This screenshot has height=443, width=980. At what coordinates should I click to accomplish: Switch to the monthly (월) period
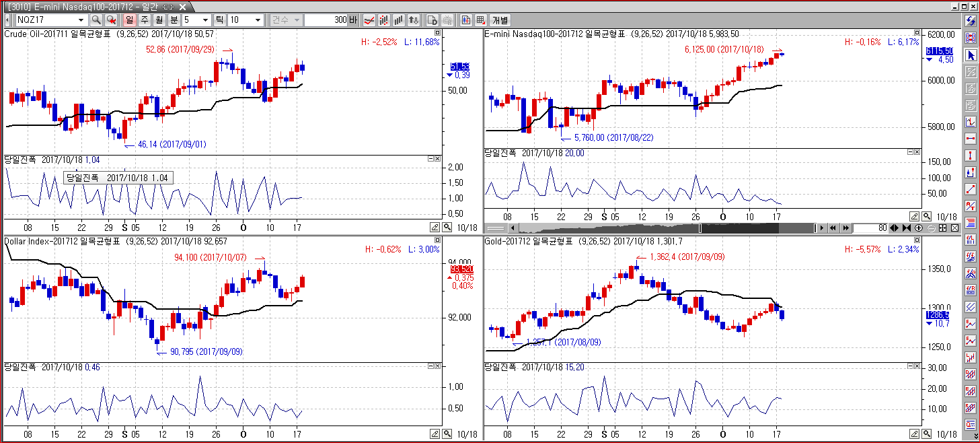point(159,20)
